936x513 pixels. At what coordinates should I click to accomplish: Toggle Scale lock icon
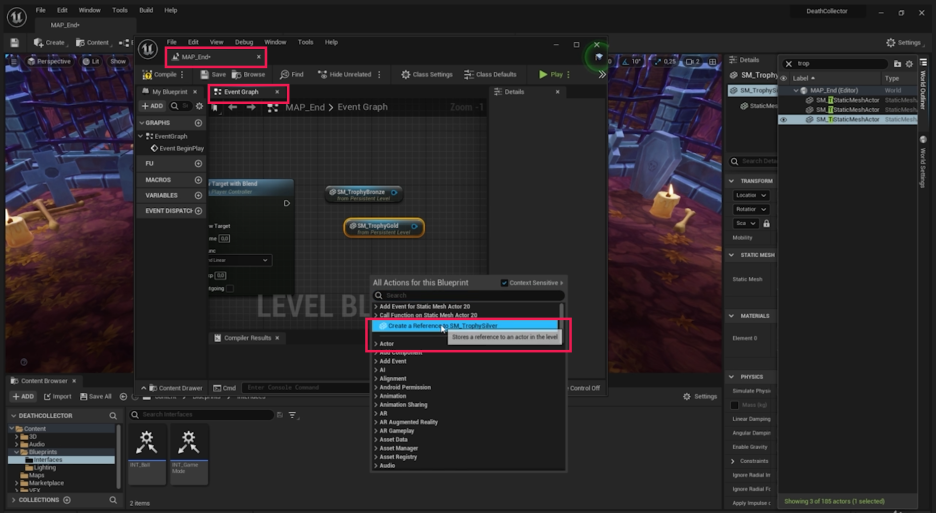pos(766,223)
